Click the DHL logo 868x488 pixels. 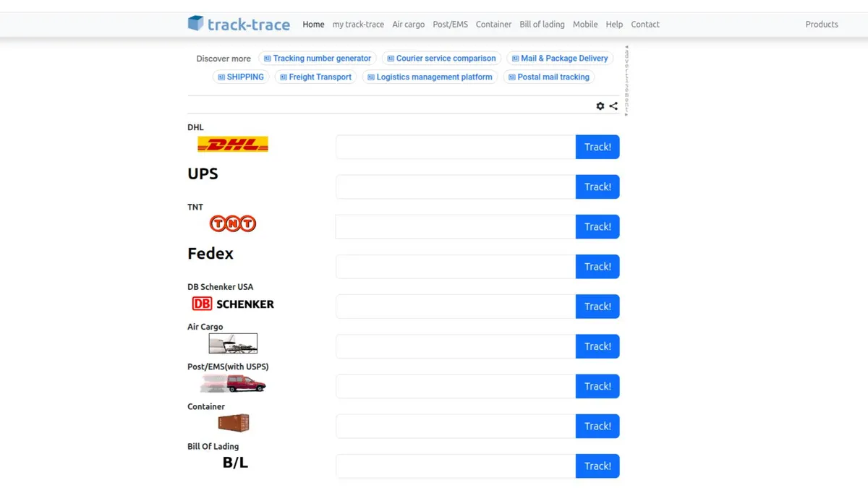tap(233, 145)
